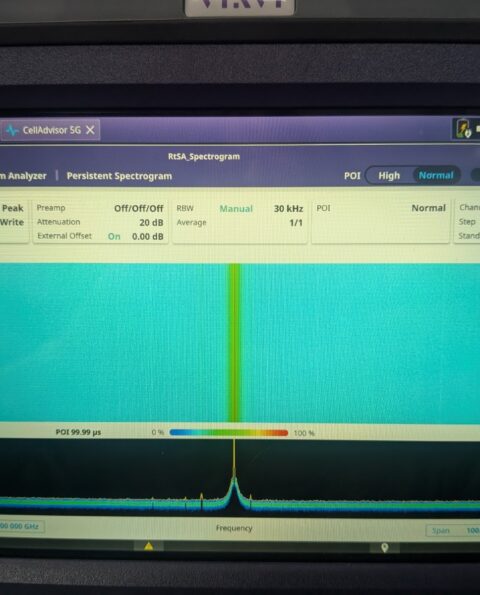Switch RBW Manual mode

tap(236, 208)
